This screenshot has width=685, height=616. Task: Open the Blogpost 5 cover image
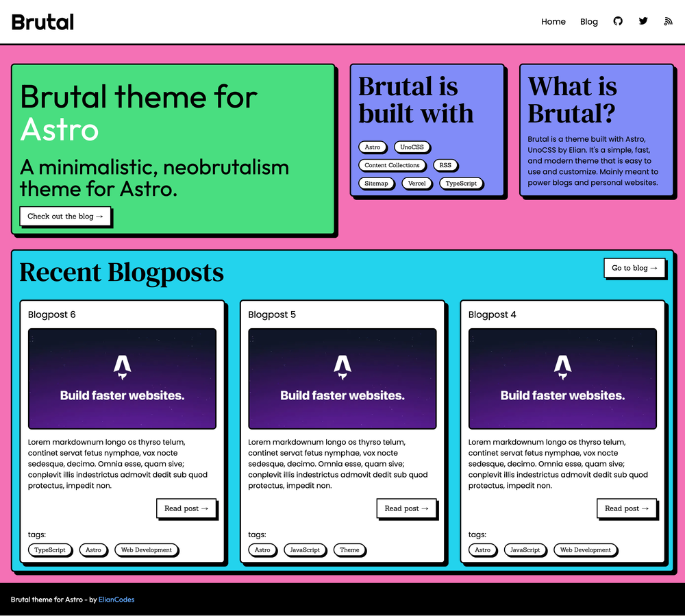click(x=342, y=379)
